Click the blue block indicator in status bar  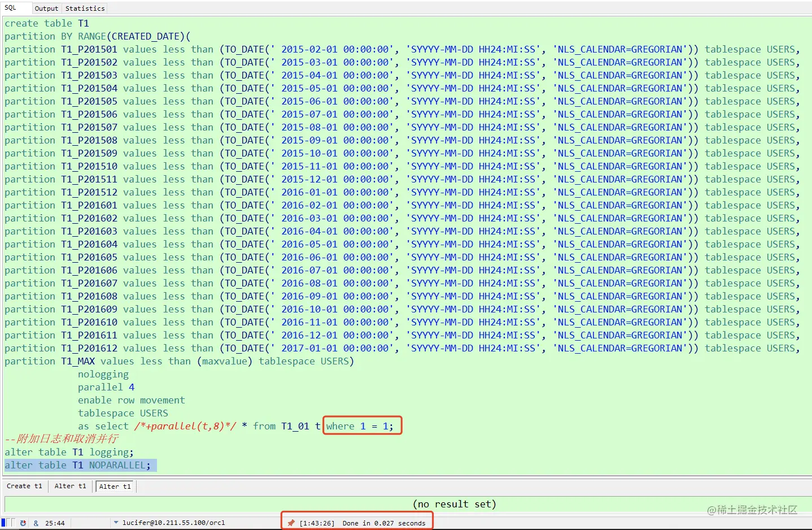[3, 523]
